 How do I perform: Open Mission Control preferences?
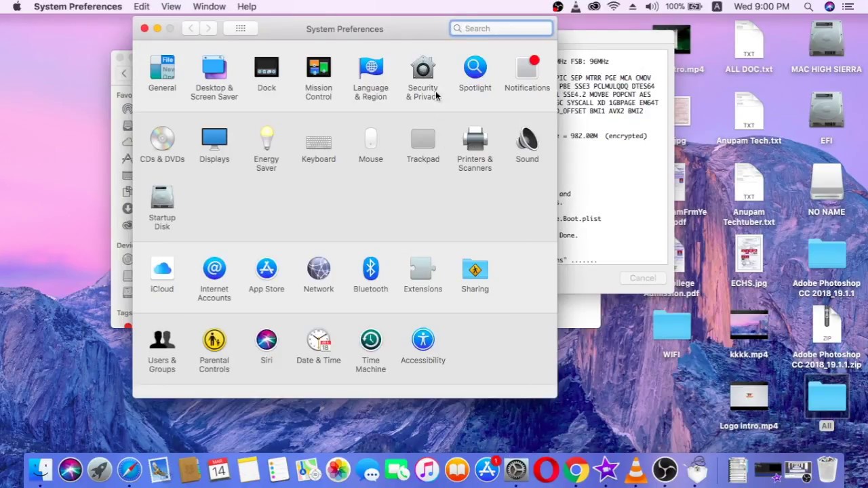tap(319, 78)
